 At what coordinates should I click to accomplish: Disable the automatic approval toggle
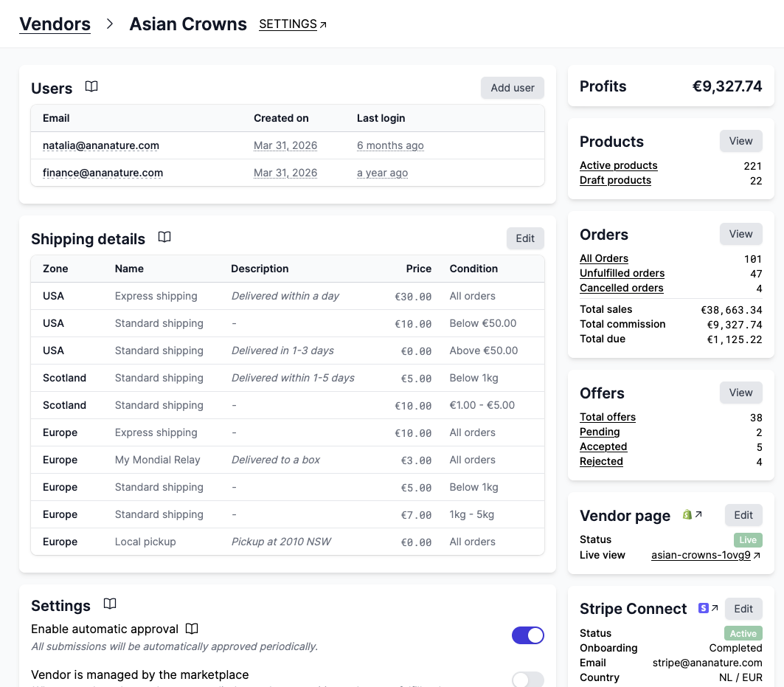tap(527, 635)
